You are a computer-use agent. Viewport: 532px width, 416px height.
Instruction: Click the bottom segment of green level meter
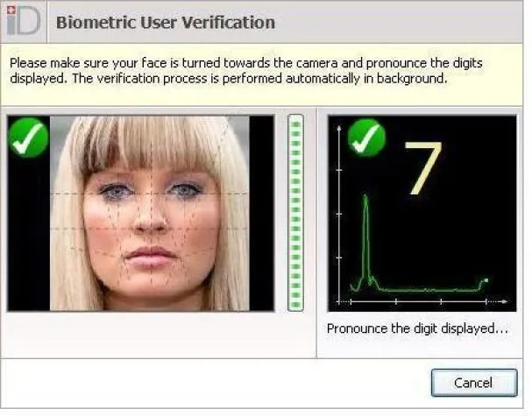click(x=295, y=305)
